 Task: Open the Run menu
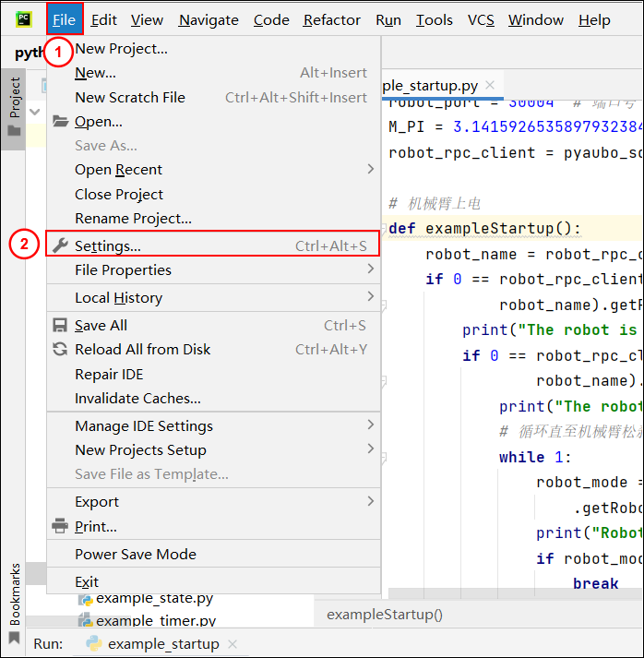pos(388,19)
